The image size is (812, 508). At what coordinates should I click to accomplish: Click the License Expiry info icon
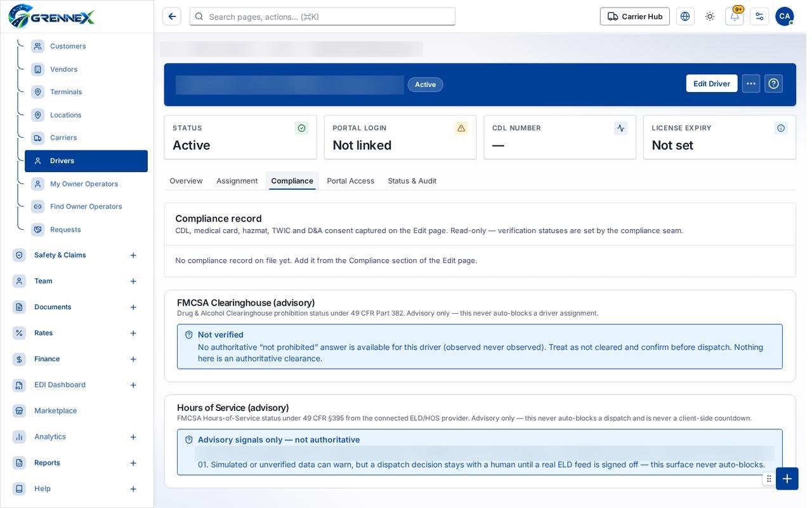781,128
